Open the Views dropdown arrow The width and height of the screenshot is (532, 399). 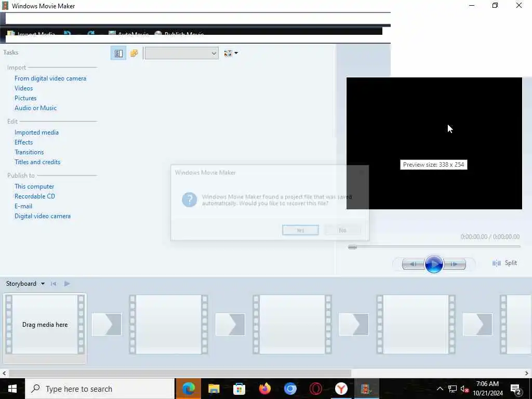coord(236,54)
